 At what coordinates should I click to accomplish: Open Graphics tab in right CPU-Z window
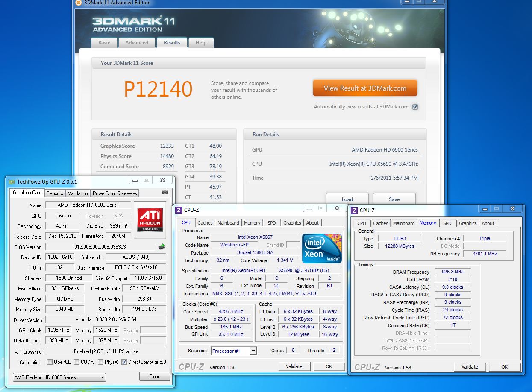click(x=468, y=223)
